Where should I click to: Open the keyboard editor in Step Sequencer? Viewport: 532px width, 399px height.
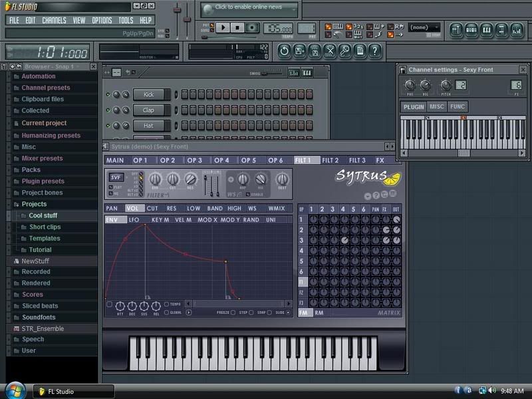coord(307,72)
